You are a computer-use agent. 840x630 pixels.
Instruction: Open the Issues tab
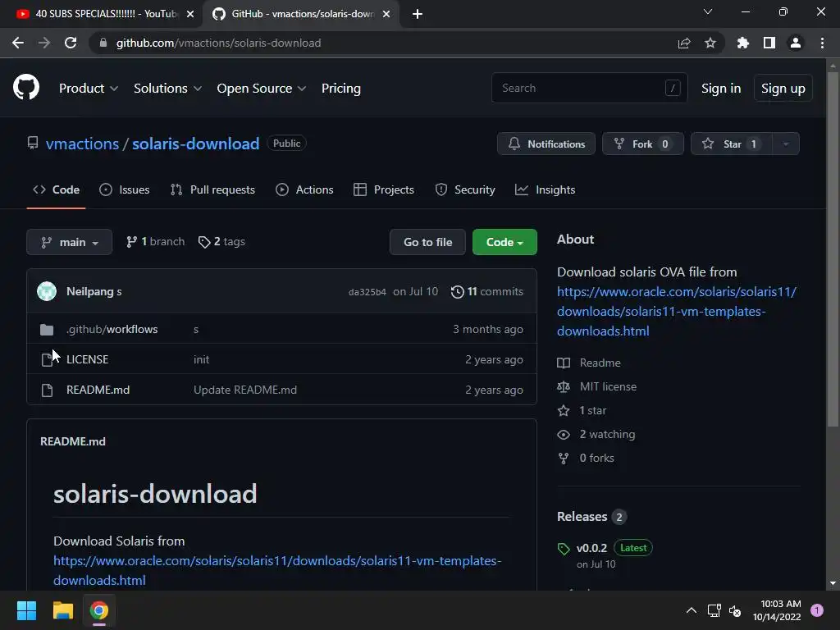click(125, 189)
